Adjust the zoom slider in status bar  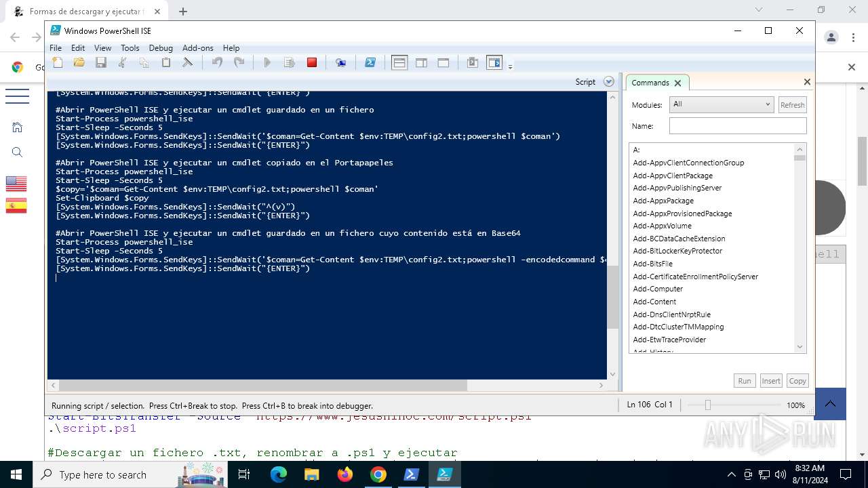(x=707, y=405)
